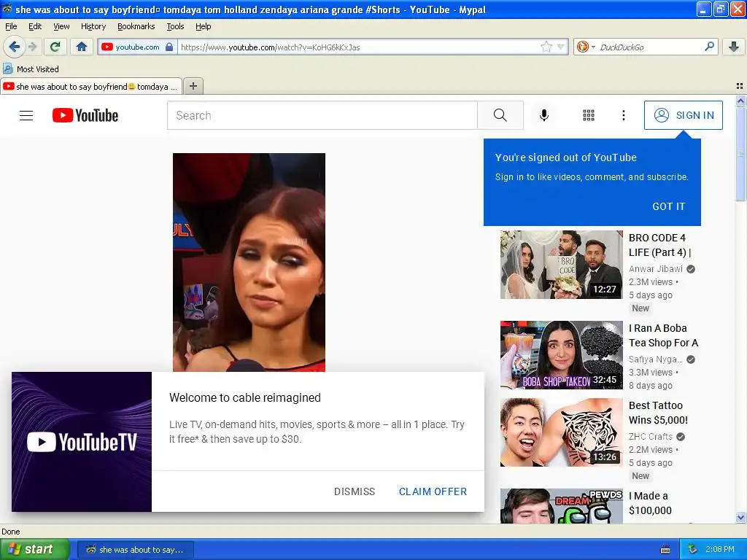The width and height of the screenshot is (747, 560).
Task: Open the File menu
Action: click(11, 26)
